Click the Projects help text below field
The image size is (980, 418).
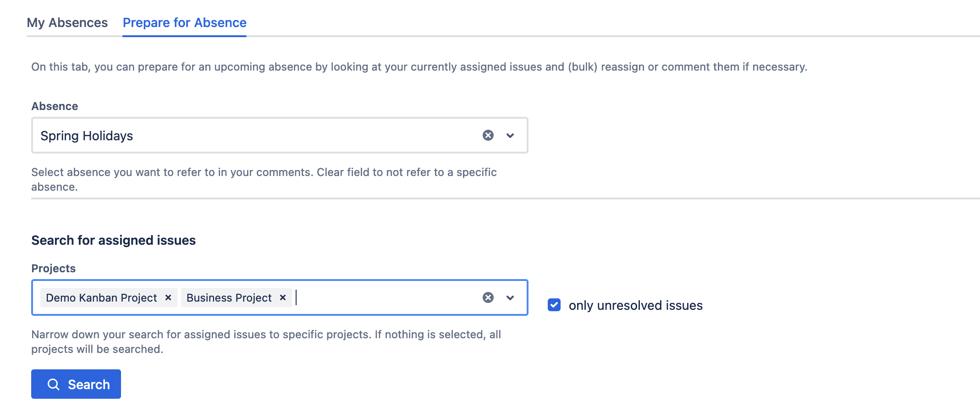point(266,341)
